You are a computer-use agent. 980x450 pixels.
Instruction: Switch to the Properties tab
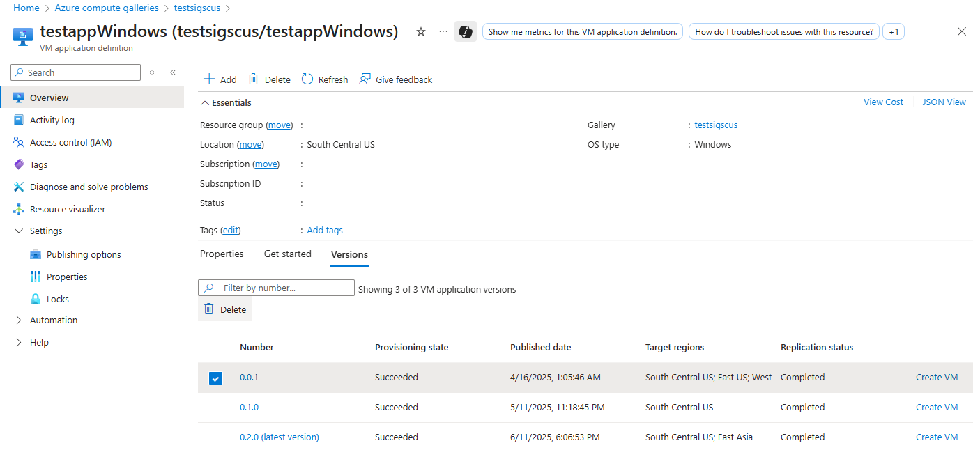221,254
